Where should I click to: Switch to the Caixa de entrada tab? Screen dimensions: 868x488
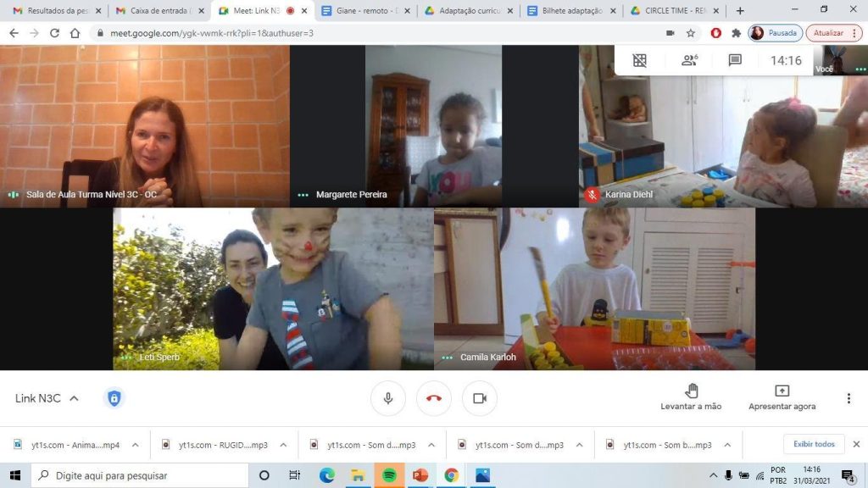tap(158, 10)
